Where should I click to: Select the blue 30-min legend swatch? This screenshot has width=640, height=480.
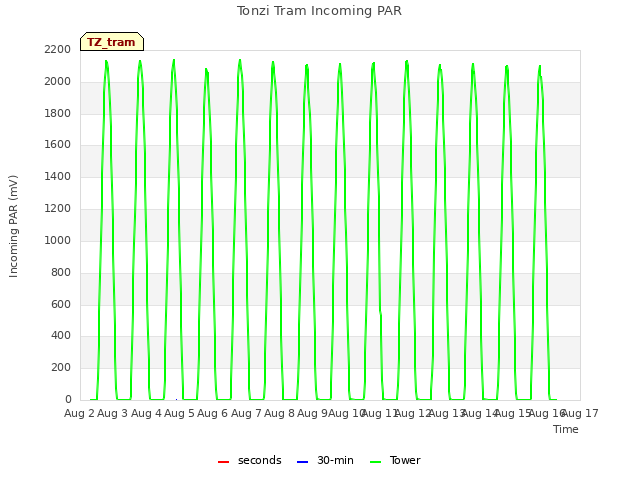pyautogui.click(x=302, y=462)
